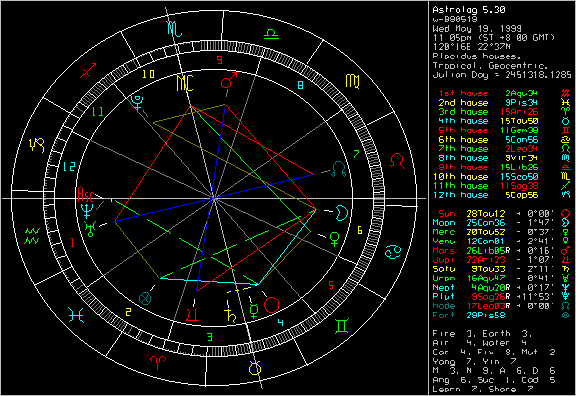Screen dimensions: 576x396
Task: Click the red Asc ascendant label in the wheel
Action: (86, 194)
